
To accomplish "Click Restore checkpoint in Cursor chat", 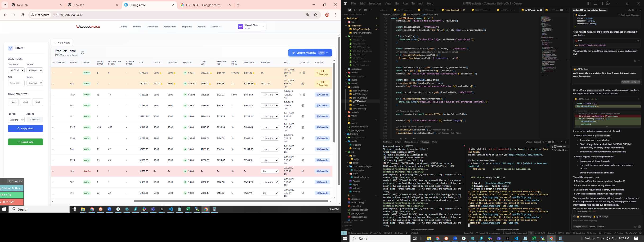I will pyautogui.click(x=631, y=82).
